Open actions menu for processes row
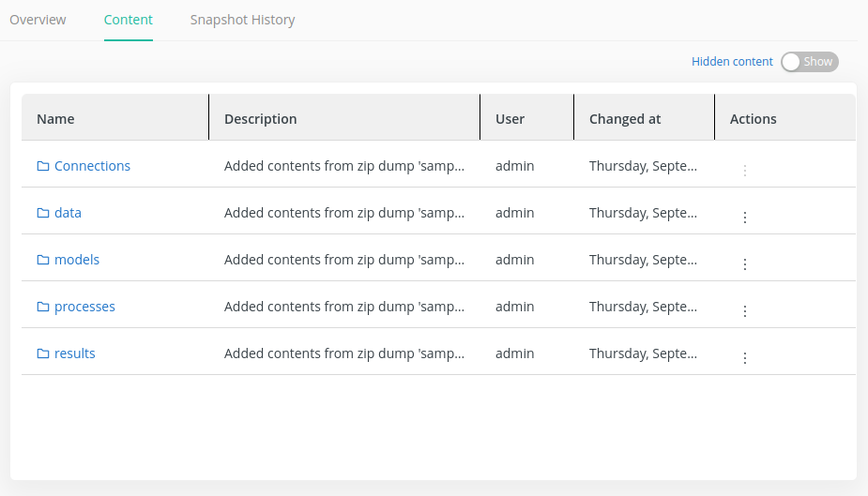The image size is (868, 496). point(745,311)
